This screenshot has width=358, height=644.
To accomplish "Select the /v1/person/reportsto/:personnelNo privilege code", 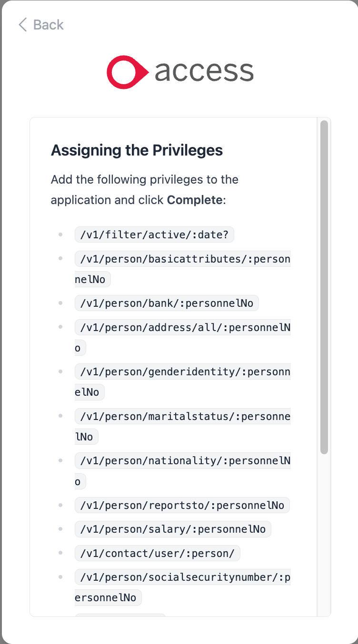I will point(182,505).
